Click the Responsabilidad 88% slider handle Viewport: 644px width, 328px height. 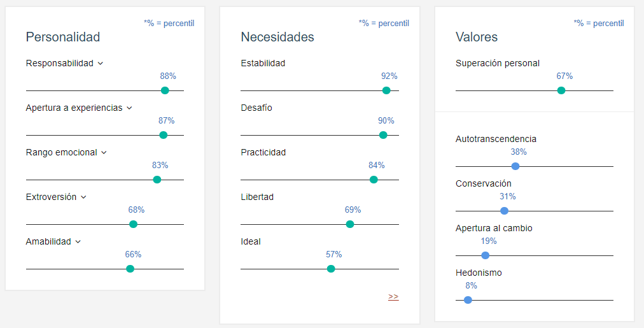[165, 90]
